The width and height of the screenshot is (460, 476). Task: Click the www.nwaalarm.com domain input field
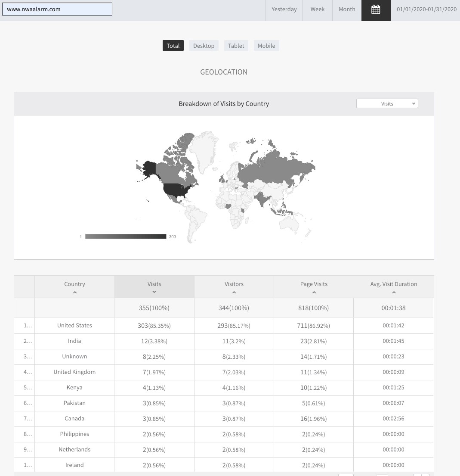click(57, 9)
